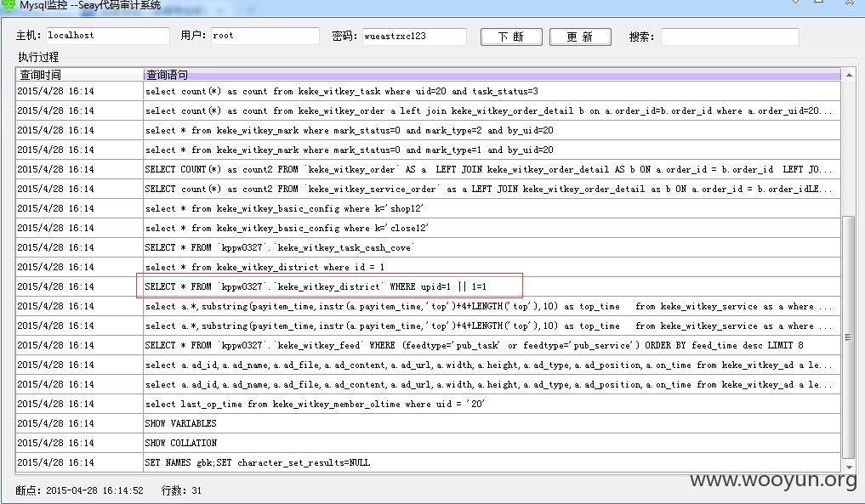Select the upid=1 || 1=1 query row
Image resolution: width=865 pixels, height=504 pixels.
click(x=428, y=286)
